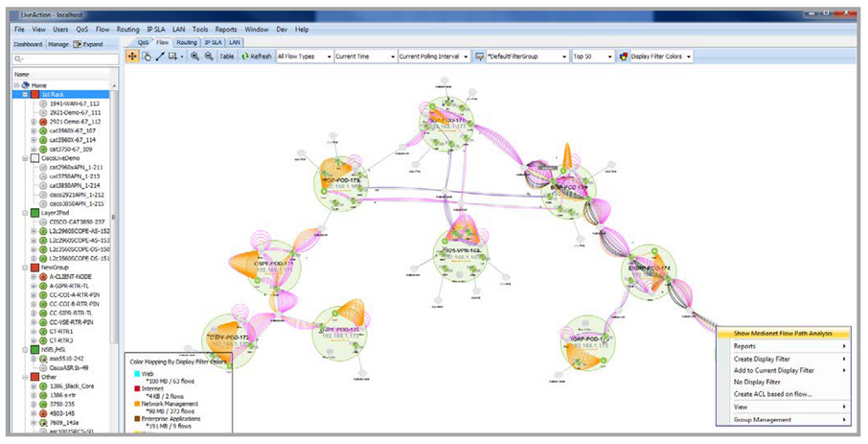The width and height of the screenshot is (868, 444).
Task: Click the white group icon of CiscoLiveDemo
Action: pos(34,158)
